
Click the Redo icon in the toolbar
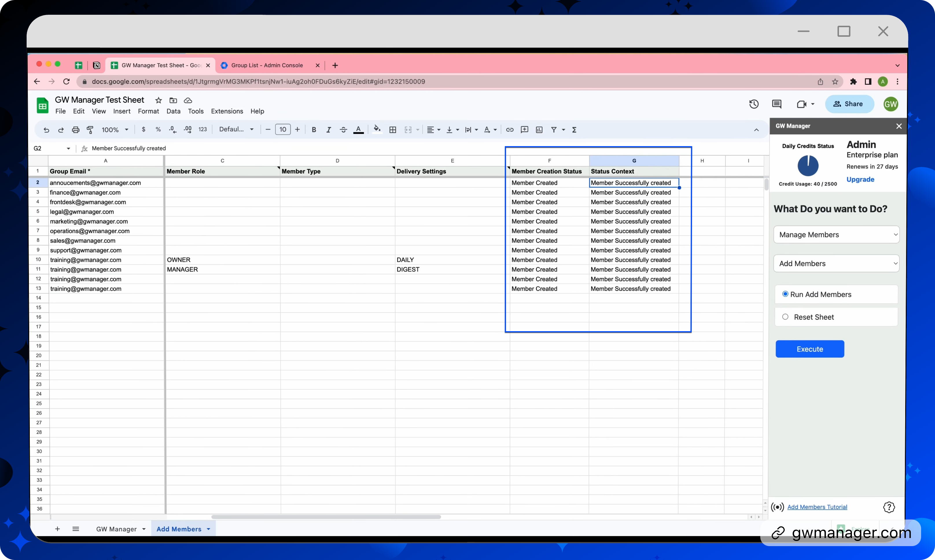point(61,130)
